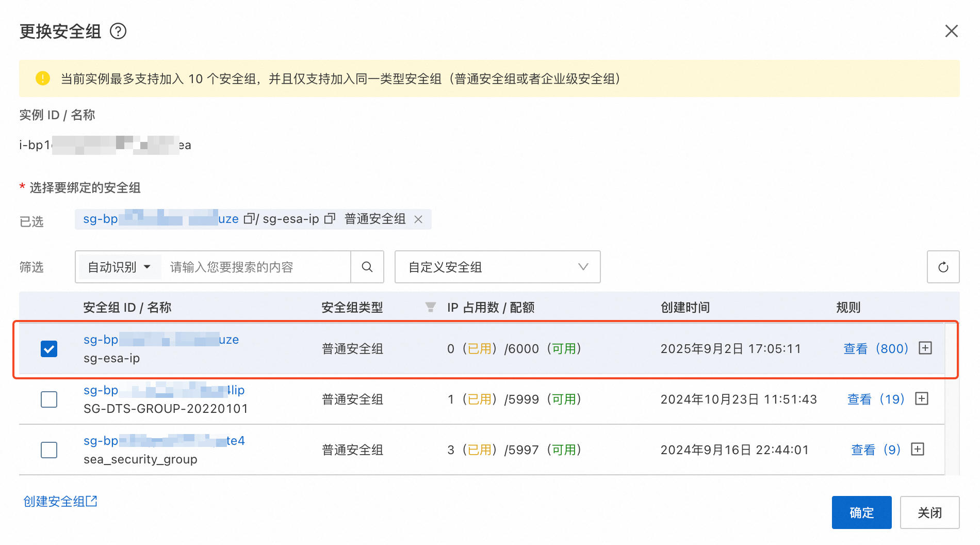
Task: Click the 确定 button
Action: (861, 512)
